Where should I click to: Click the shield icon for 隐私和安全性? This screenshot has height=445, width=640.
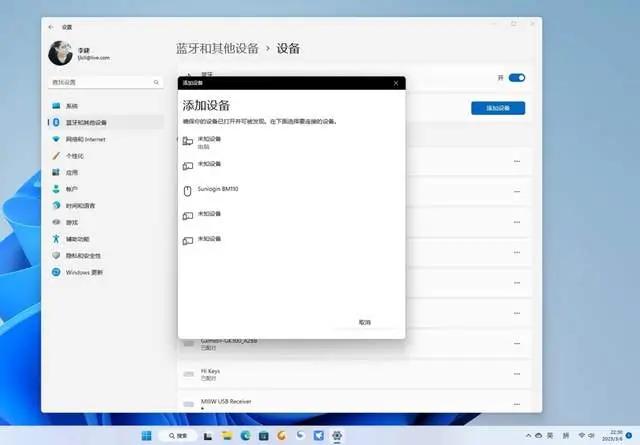pyautogui.click(x=56, y=255)
